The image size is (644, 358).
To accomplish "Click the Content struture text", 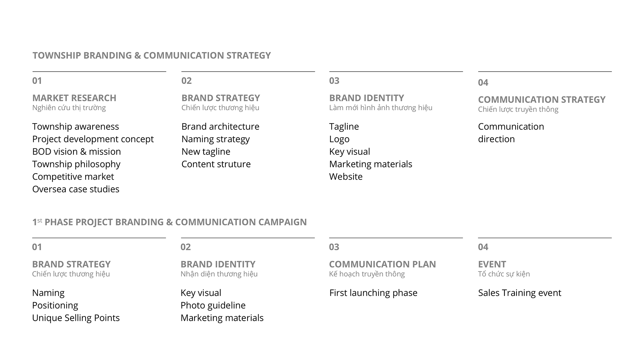I will tap(216, 164).
